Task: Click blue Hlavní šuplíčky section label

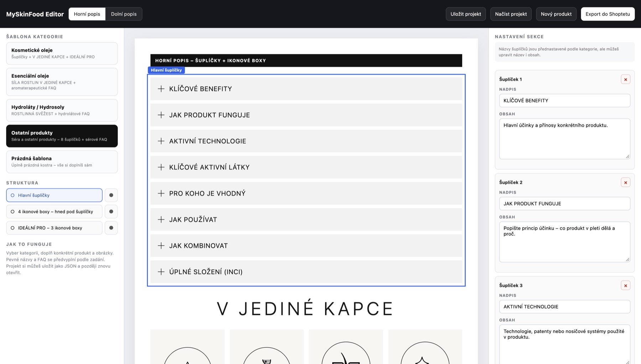Action: [166, 70]
